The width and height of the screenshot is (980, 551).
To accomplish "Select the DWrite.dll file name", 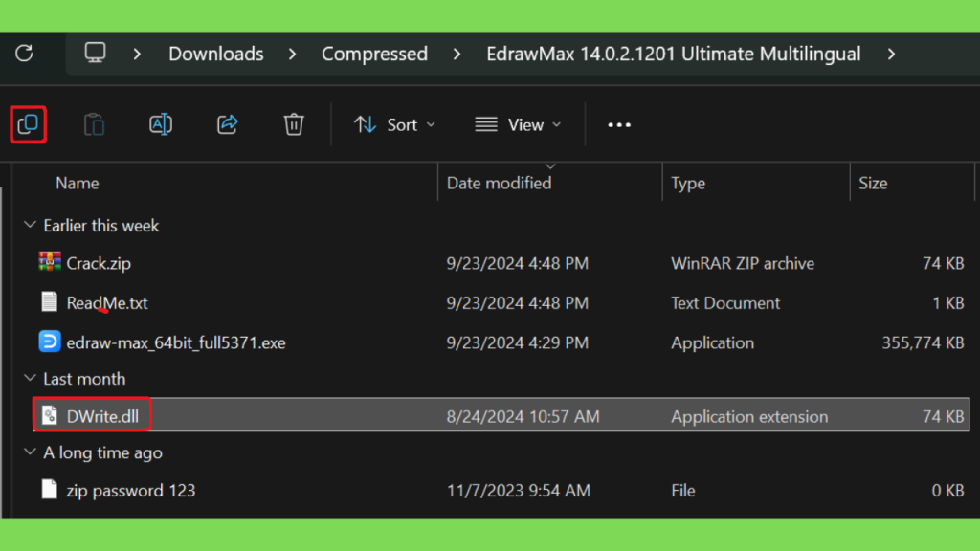I will pyautogui.click(x=102, y=416).
